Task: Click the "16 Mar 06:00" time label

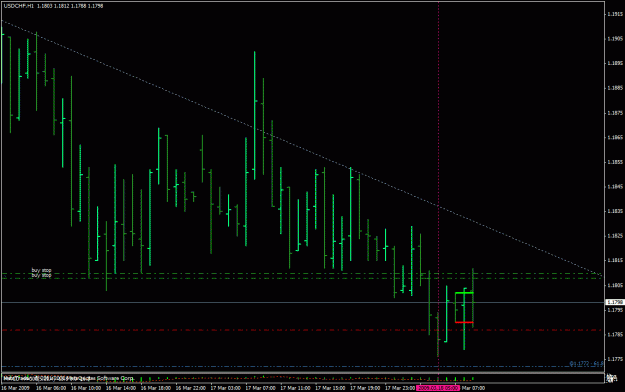Action: pyautogui.click(x=51, y=388)
